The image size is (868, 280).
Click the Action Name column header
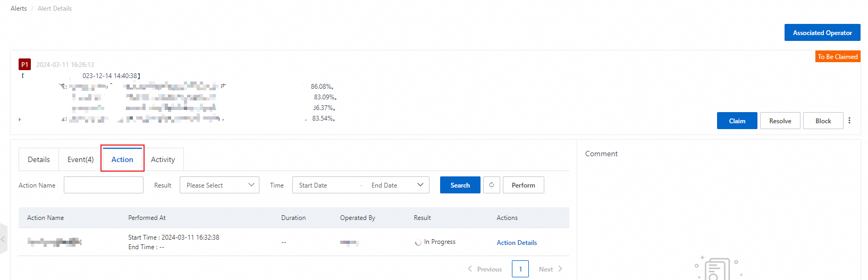click(x=45, y=217)
